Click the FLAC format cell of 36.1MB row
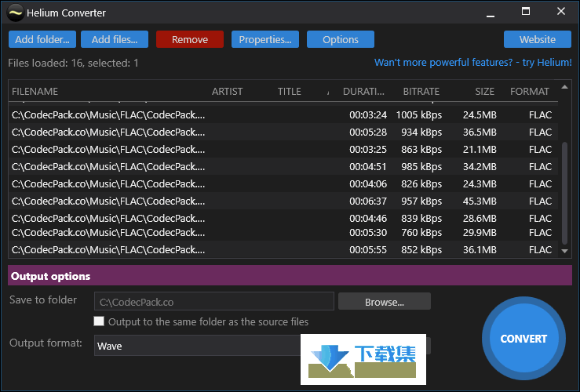Image resolution: width=580 pixels, height=392 pixels. coord(540,250)
